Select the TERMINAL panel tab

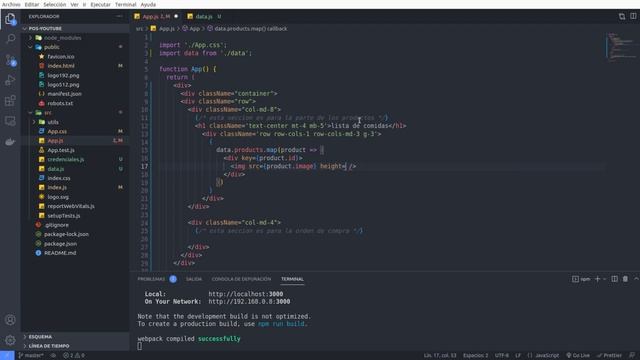(292, 279)
